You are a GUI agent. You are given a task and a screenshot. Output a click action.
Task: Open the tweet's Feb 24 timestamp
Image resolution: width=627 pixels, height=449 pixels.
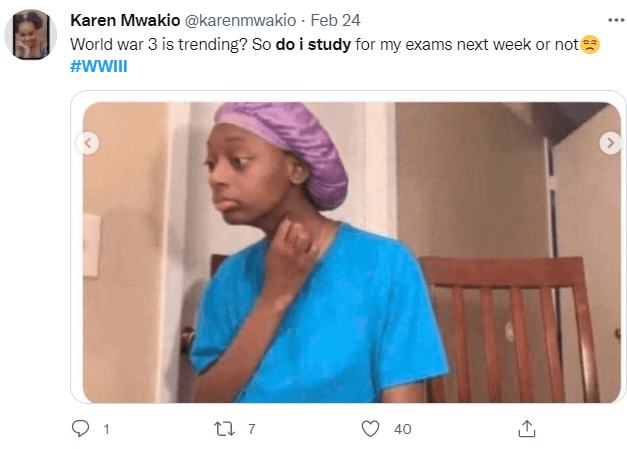[335, 20]
